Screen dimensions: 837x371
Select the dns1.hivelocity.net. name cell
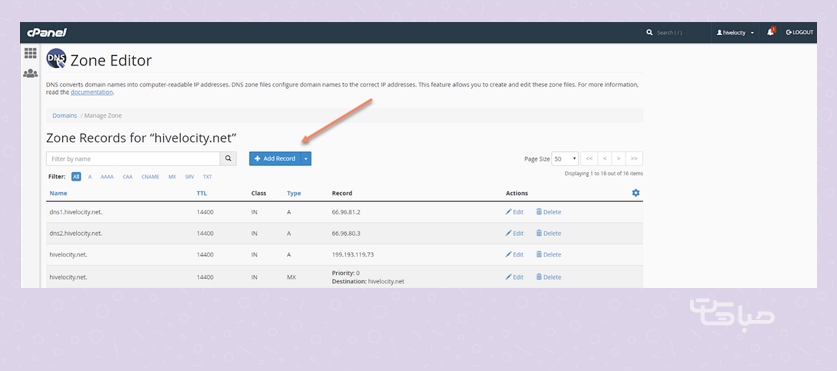pyautogui.click(x=76, y=212)
